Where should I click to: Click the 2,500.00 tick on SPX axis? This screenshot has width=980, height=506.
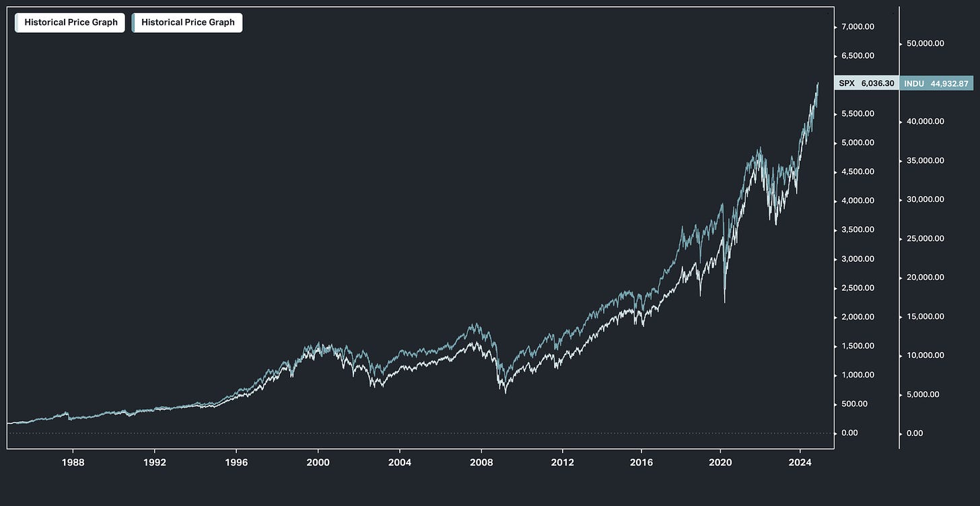(x=858, y=288)
